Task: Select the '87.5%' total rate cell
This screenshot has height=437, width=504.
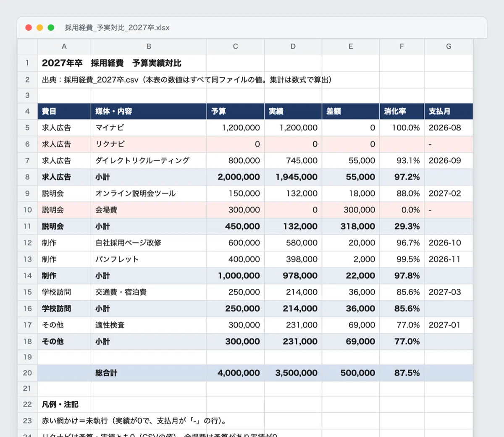Action: click(402, 373)
